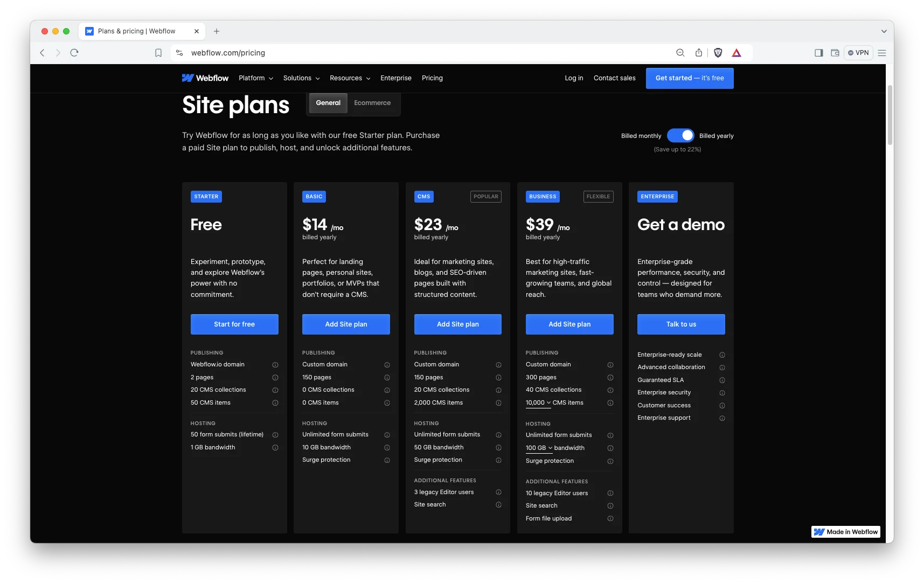Click info icon beside Form file upload
The height and width of the screenshot is (583, 924).
click(x=610, y=519)
